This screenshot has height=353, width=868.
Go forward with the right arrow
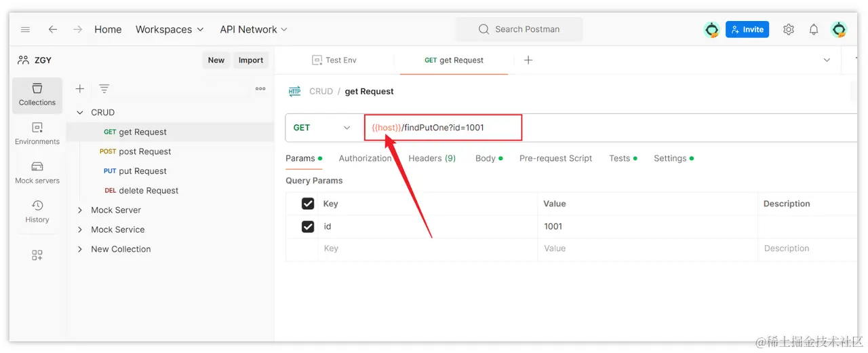coord(78,29)
